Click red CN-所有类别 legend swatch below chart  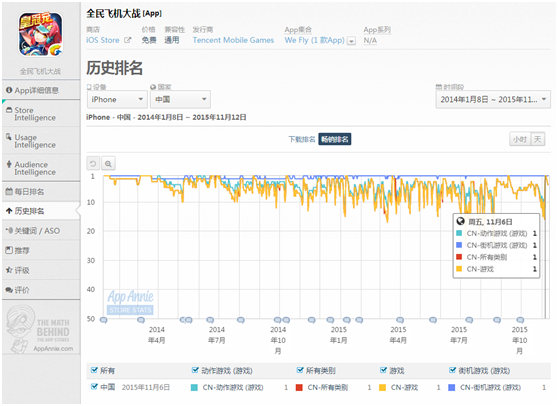coord(299,387)
